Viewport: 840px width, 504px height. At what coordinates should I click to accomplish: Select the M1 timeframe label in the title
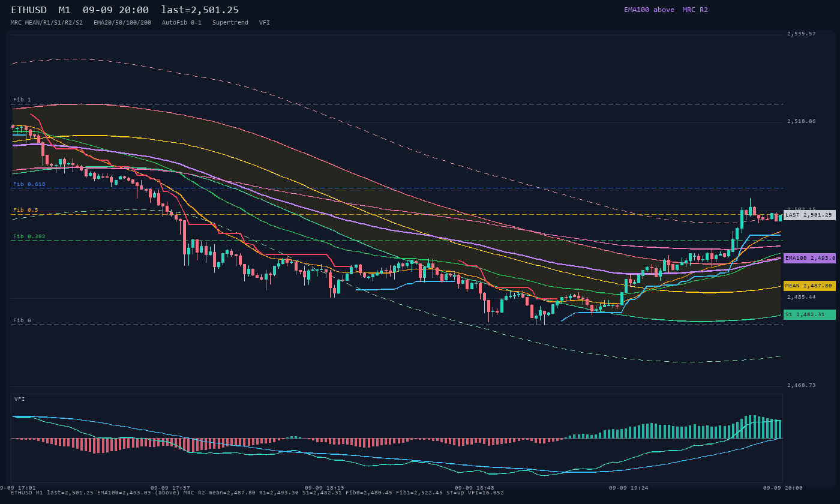64,10
